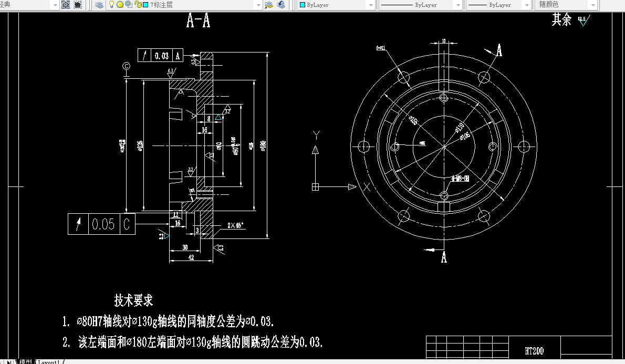The image size is (625, 364).
Task: Open the plot style 随颜色 dropdown
Action: click(x=593, y=5)
